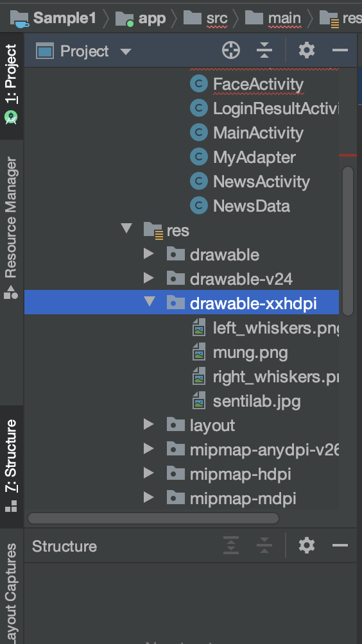This screenshot has width=362, height=644.
Task: Click the Project tree horizontal scrollbar
Action: [x=153, y=518]
